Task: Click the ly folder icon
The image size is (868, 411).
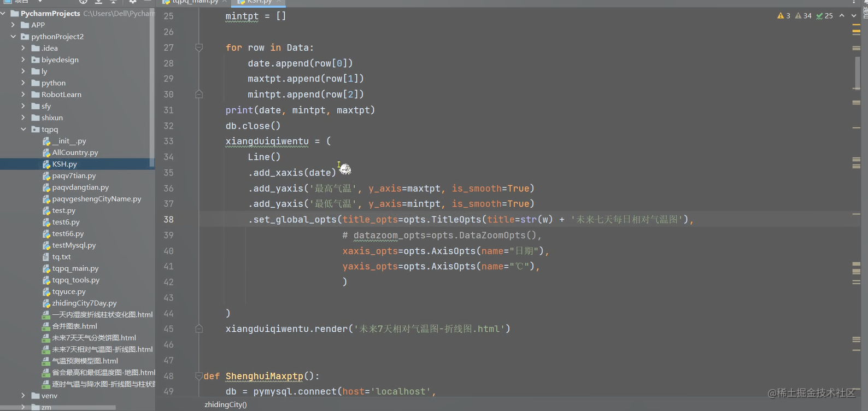Action: coord(36,72)
